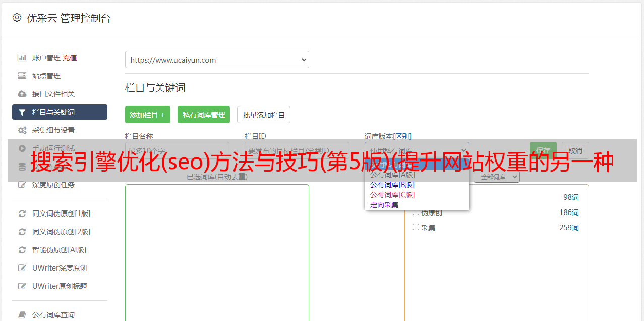Open 智能伪原创[AI版] from the sidebar

pyautogui.click(x=60, y=250)
